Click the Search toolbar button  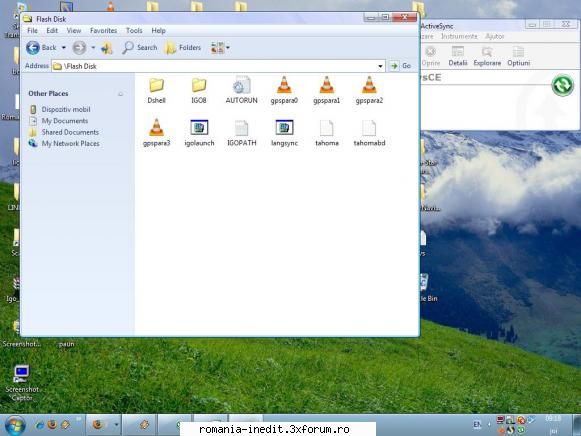coord(140,47)
